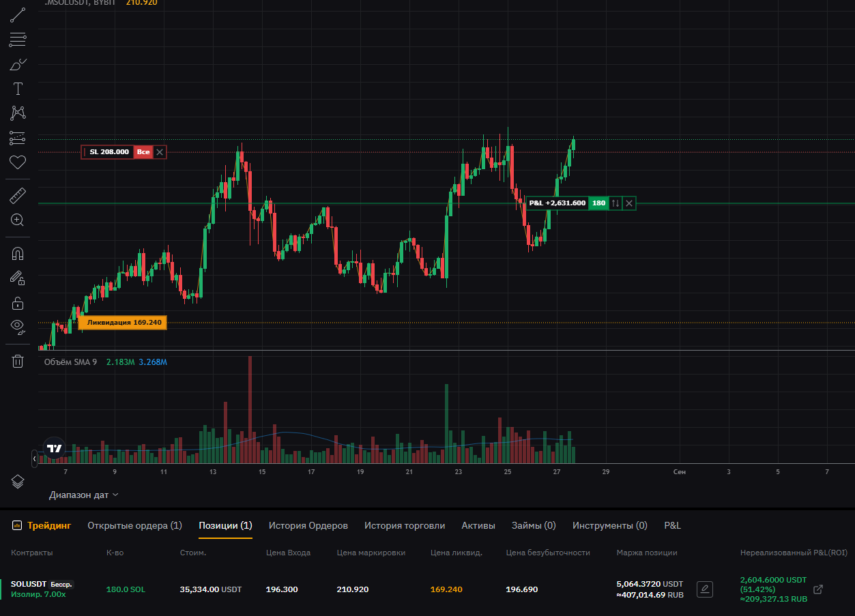Open the ruler measure tool

click(18, 196)
